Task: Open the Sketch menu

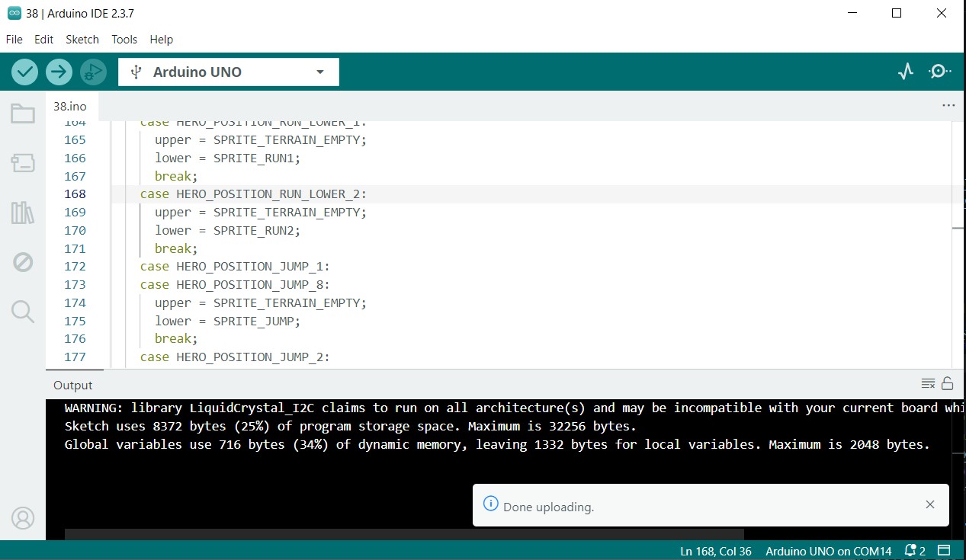Action: click(82, 40)
